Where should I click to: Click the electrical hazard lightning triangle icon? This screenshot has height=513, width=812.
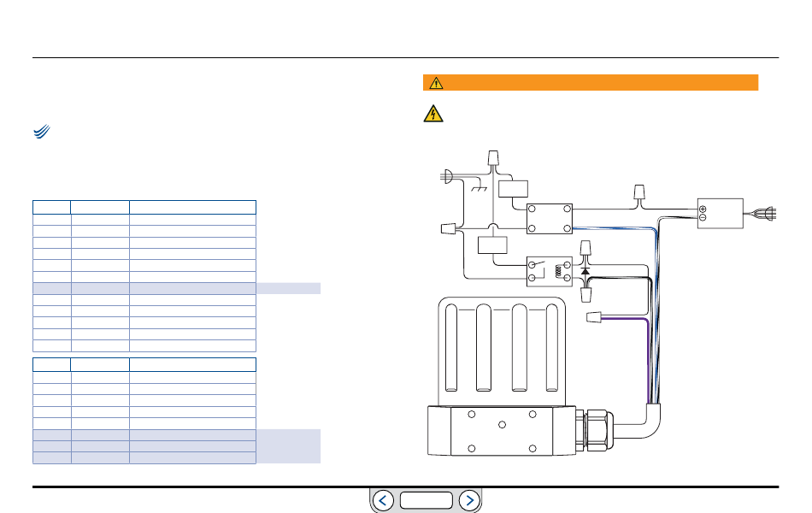[433, 114]
